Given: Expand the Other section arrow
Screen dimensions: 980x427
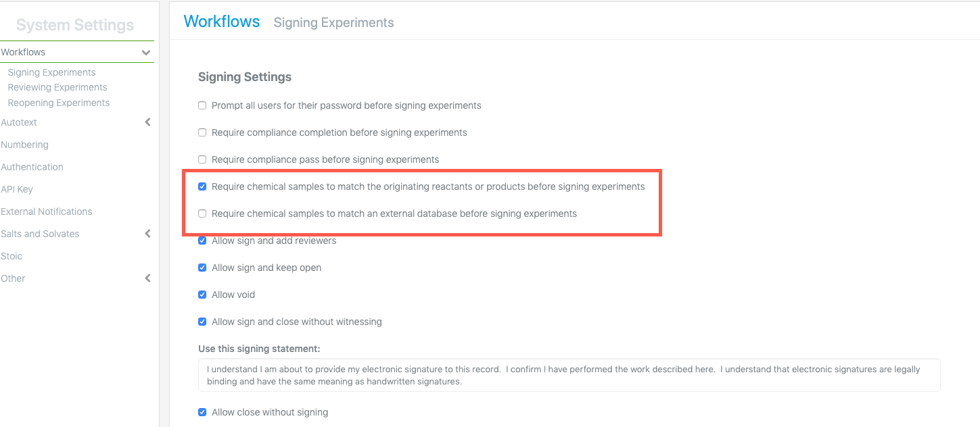Looking at the screenshot, I should (x=147, y=278).
